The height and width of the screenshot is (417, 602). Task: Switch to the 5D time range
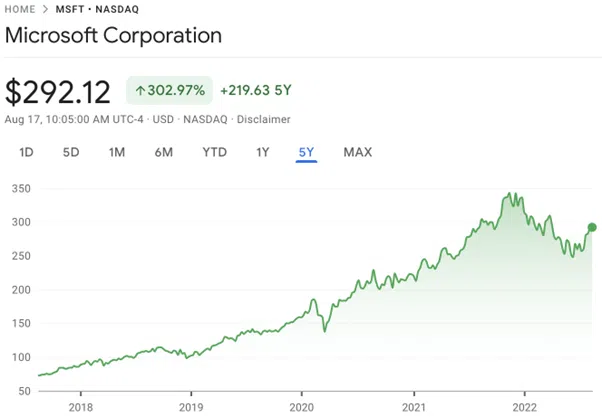[x=71, y=152]
